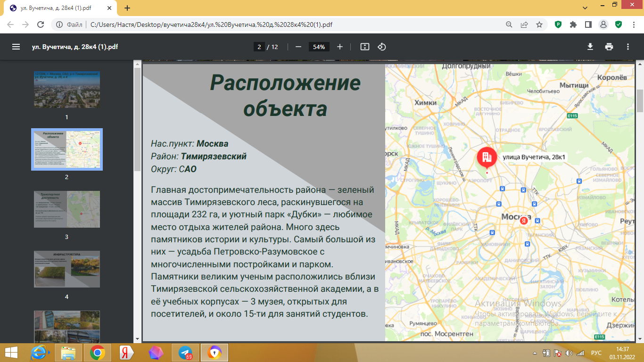Open the PDF viewer more actions menu
Viewport: 644px width, 362px height.
click(x=628, y=47)
